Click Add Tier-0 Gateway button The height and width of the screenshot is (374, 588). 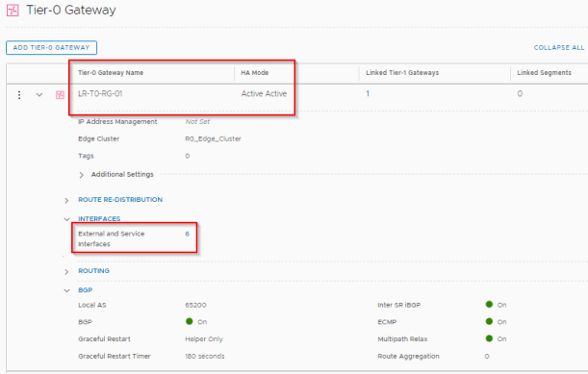[51, 48]
